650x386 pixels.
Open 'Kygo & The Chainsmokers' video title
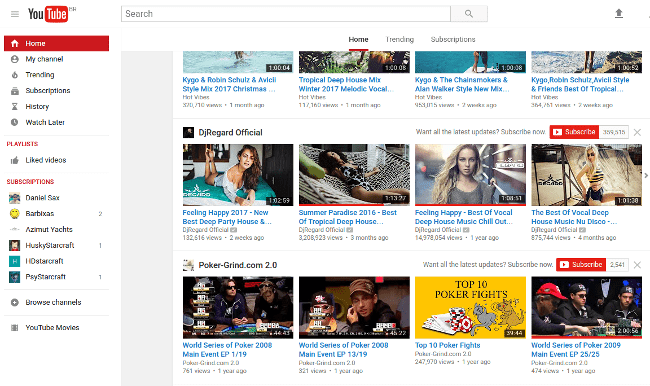[x=462, y=84]
